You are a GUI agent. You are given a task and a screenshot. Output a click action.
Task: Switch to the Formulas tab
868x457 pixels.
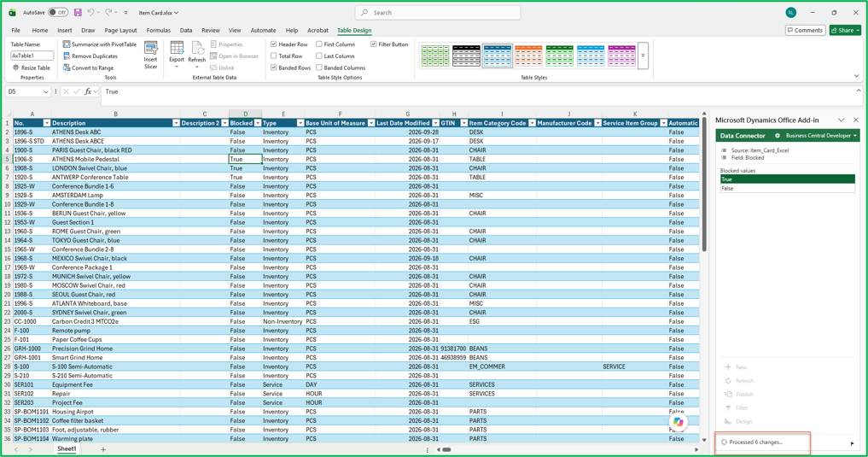tap(158, 31)
